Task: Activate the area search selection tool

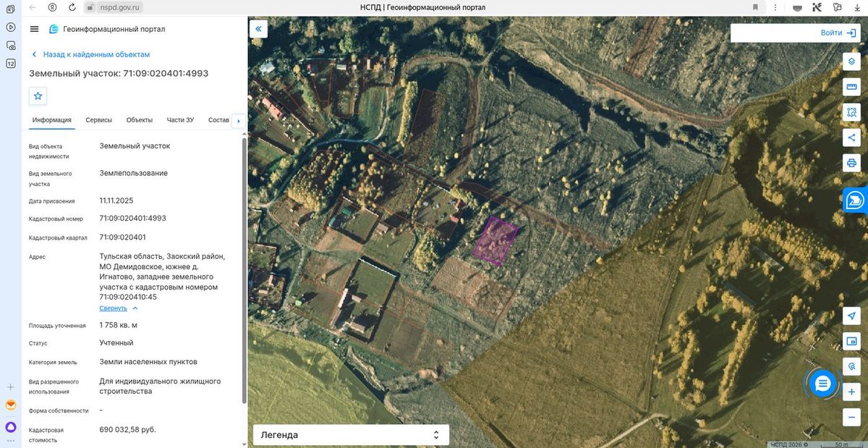Action: [x=851, y=112]
